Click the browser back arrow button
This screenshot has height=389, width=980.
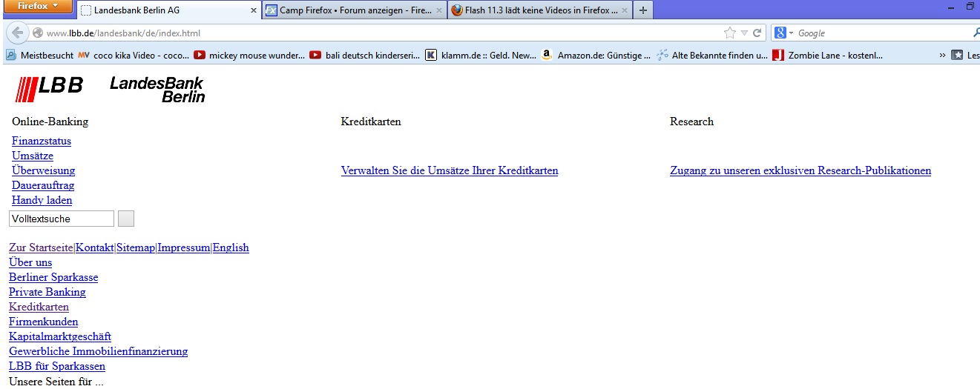(x=17, y=33)
